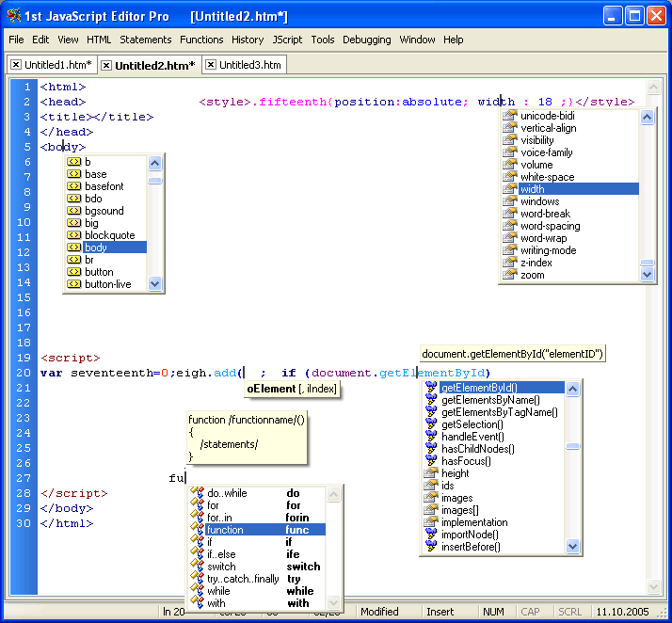Open the Statements menu
The width and height of the screenshot is (672, 623).
[145, 40]
